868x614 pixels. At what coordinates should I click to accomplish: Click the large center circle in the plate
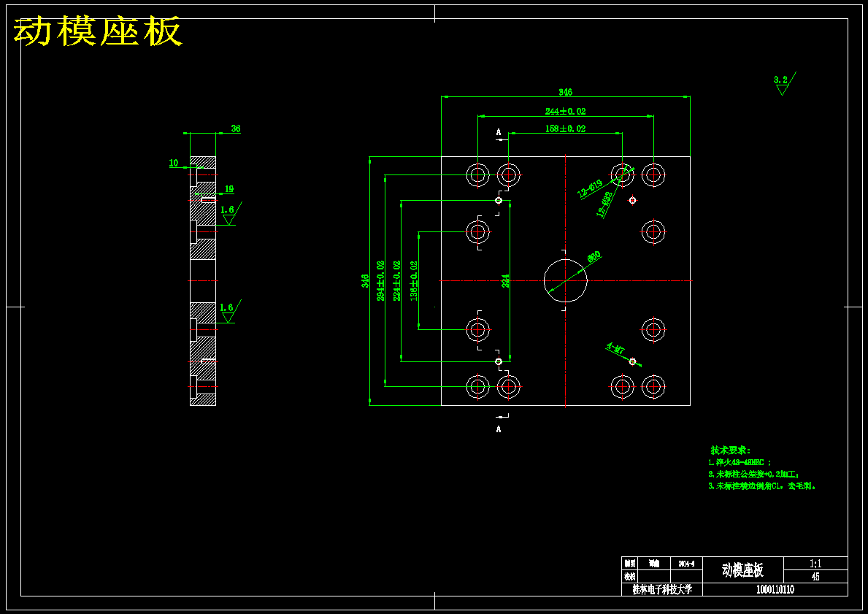pos(565,280)
